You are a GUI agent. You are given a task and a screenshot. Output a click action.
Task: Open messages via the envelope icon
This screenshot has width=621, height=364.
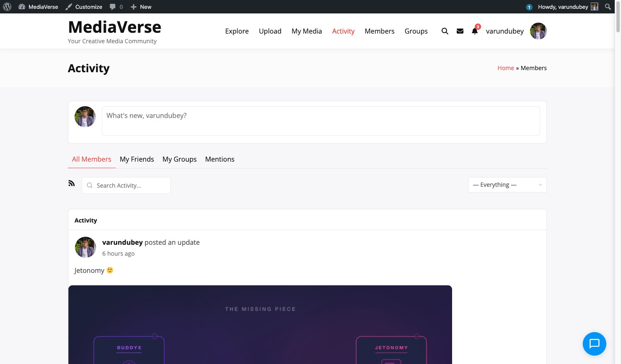[460, 31]
